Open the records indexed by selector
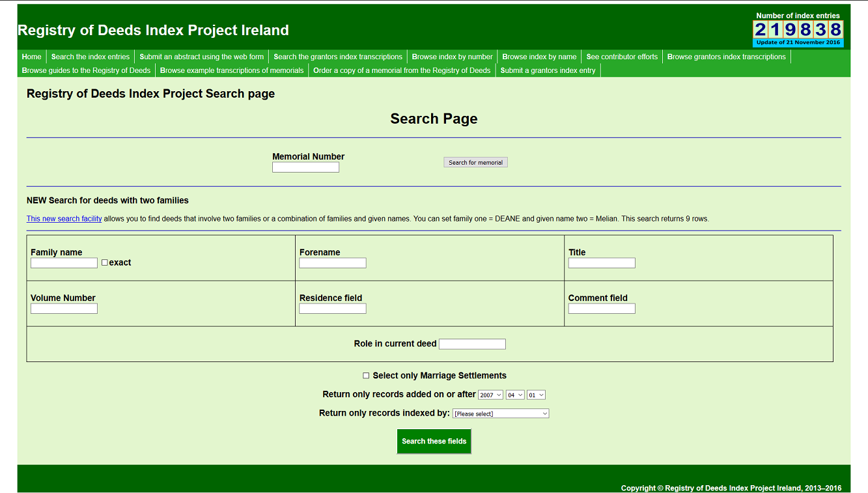Viewport: 868px width, 493px height. pos(500,413)
